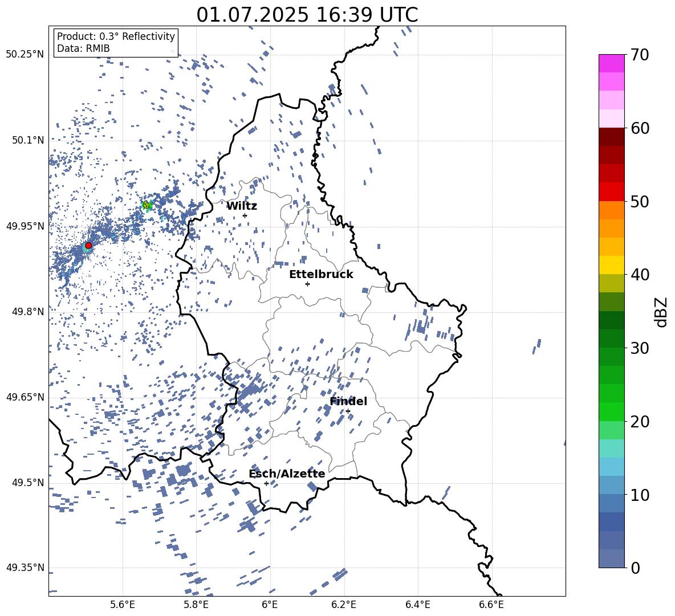Click the colorbar tick label 70
The image size is (675, 616).
point(640,55)
